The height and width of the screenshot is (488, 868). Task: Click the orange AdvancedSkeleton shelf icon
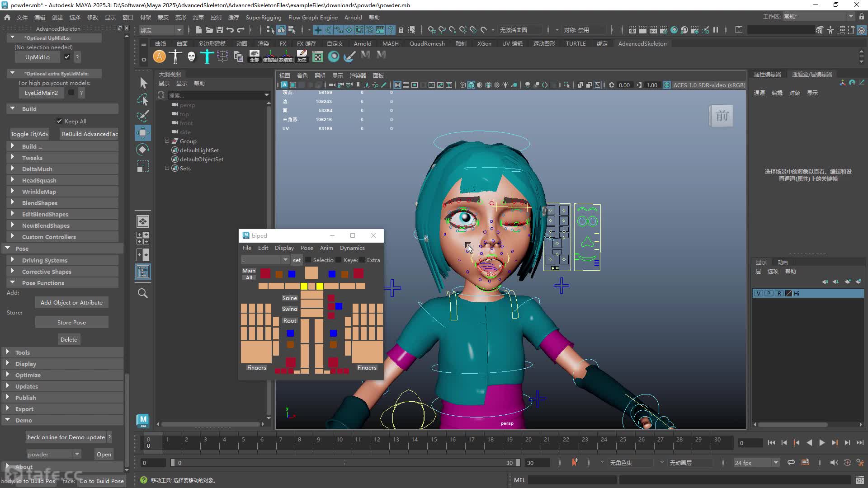click(x=159, y=56)
